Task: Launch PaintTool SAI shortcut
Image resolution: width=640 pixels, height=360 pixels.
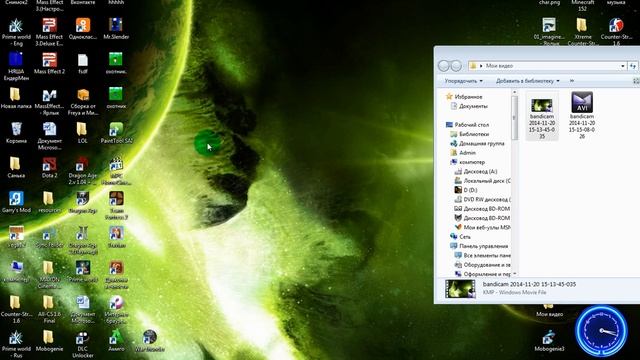Action: point(116,133)
